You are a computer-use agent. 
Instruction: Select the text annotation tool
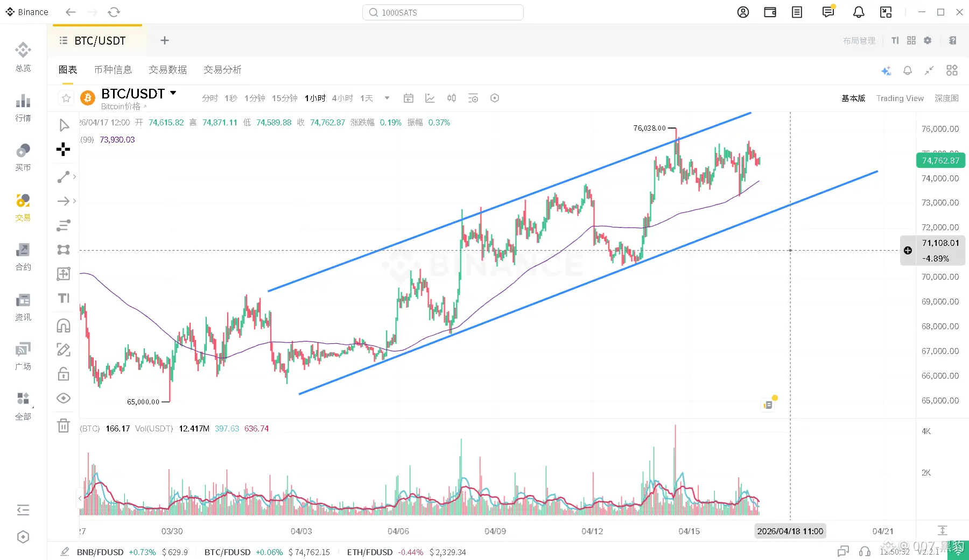coord(64,298)
